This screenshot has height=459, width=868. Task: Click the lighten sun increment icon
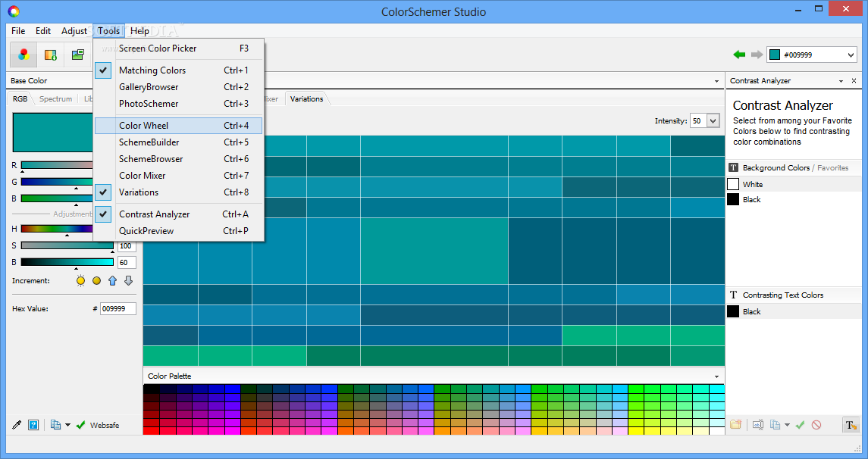click(81, 280)
